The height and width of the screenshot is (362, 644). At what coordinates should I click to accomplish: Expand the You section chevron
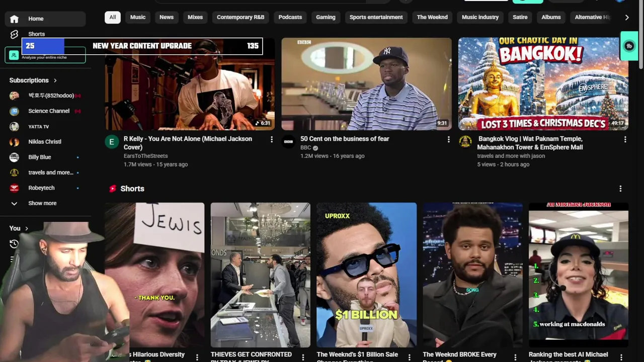27,228
